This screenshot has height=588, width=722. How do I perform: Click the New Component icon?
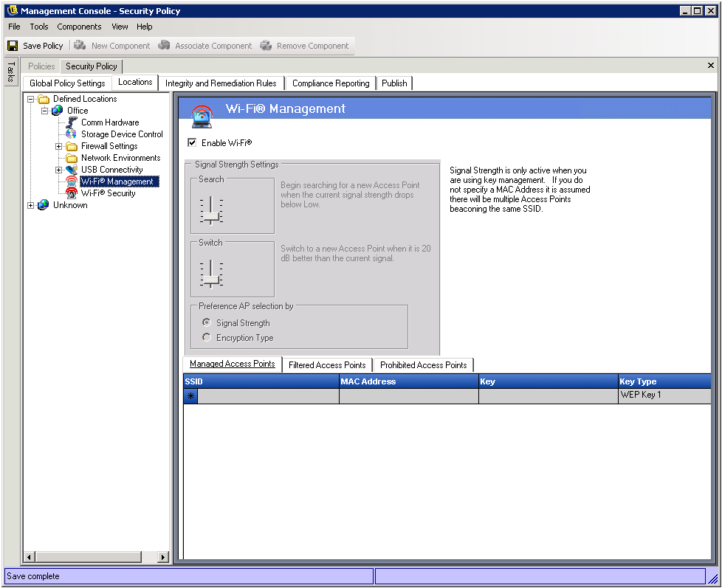click(x=80, y=45)
